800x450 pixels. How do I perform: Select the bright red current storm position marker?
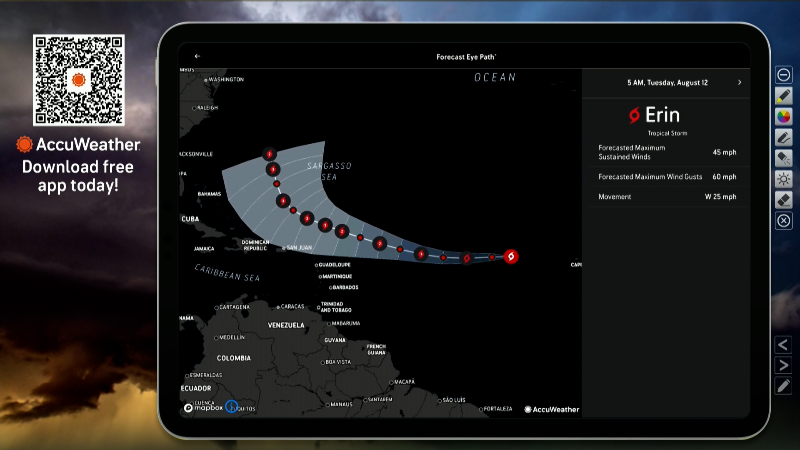tap(511, 257)
